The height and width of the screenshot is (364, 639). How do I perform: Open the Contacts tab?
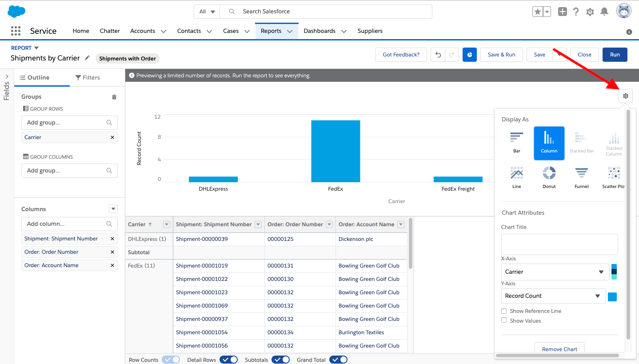(189, 31)
